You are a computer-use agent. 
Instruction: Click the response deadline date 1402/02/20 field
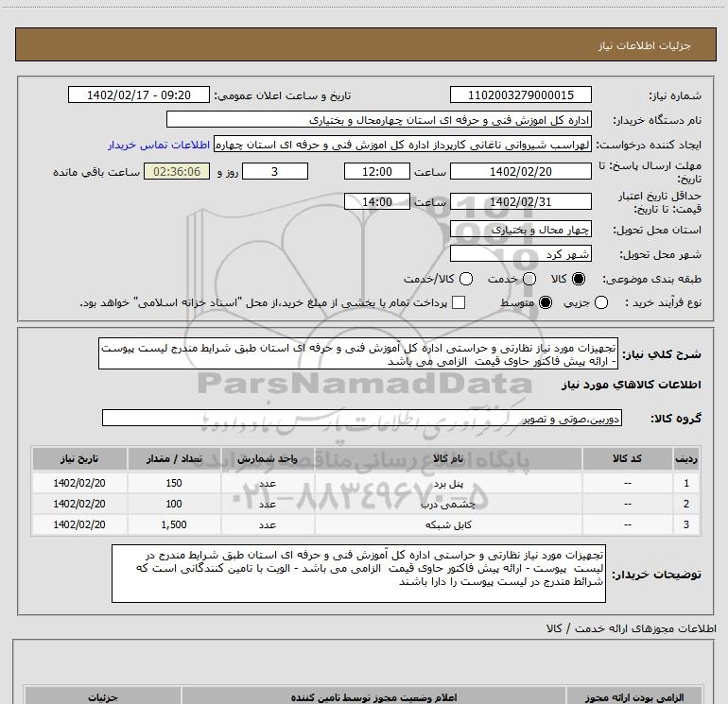pos(520,172)
